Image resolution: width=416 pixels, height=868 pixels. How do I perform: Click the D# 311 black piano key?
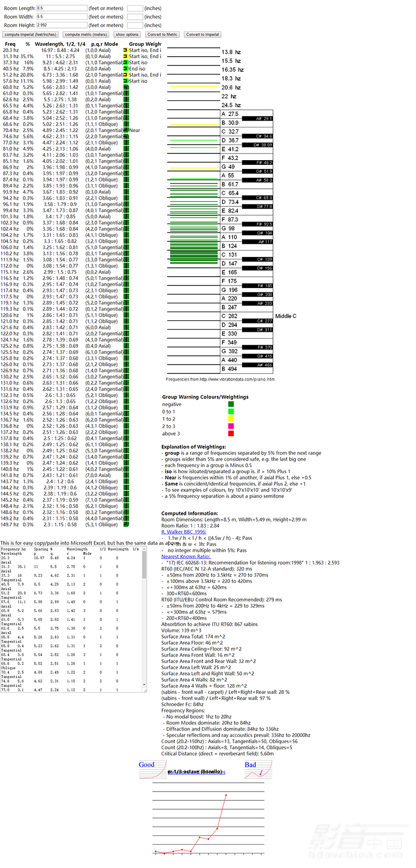pos(258,330)
